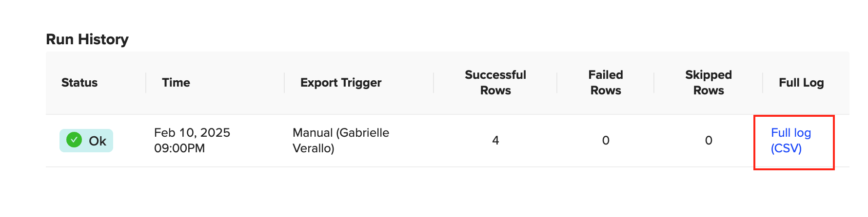
Task: Click the Full Log column header
Action: click(801, 83)
